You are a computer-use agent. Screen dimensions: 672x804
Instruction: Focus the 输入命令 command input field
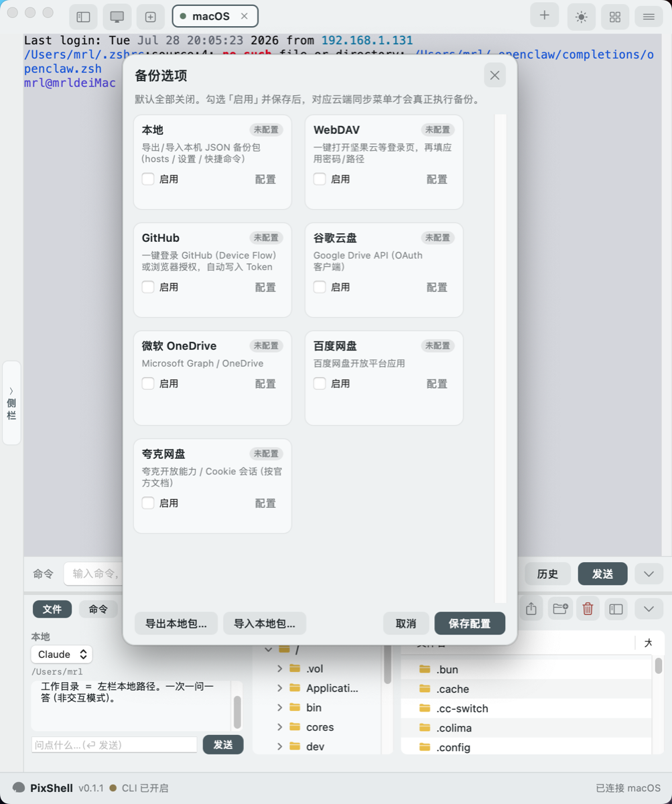pos(93,574)
